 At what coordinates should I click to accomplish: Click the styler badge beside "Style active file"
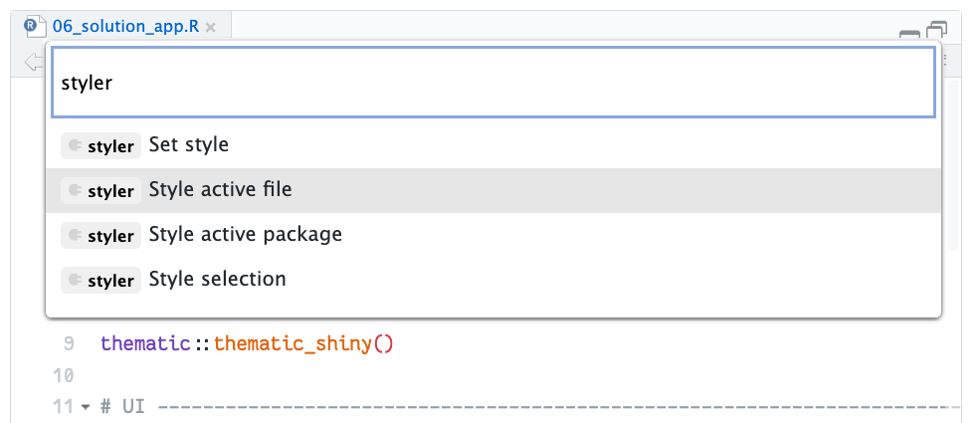pyautogui.click(x=100, y=191)
